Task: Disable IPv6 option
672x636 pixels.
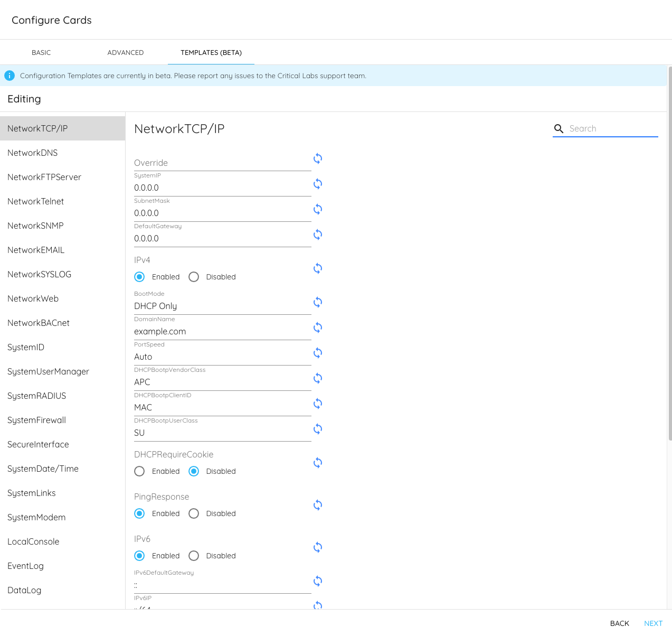Action: tap(194, 556)
